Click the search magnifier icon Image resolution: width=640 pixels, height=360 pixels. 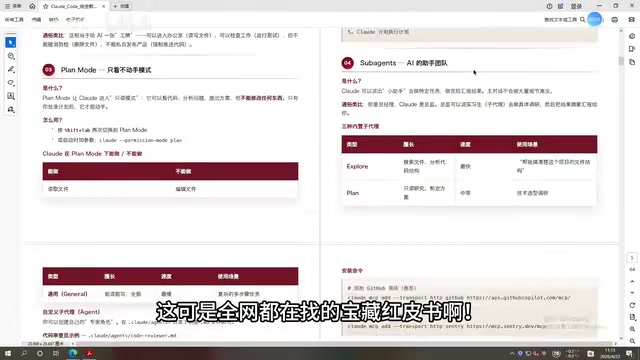pyautogui.click(x=582, y=20)
